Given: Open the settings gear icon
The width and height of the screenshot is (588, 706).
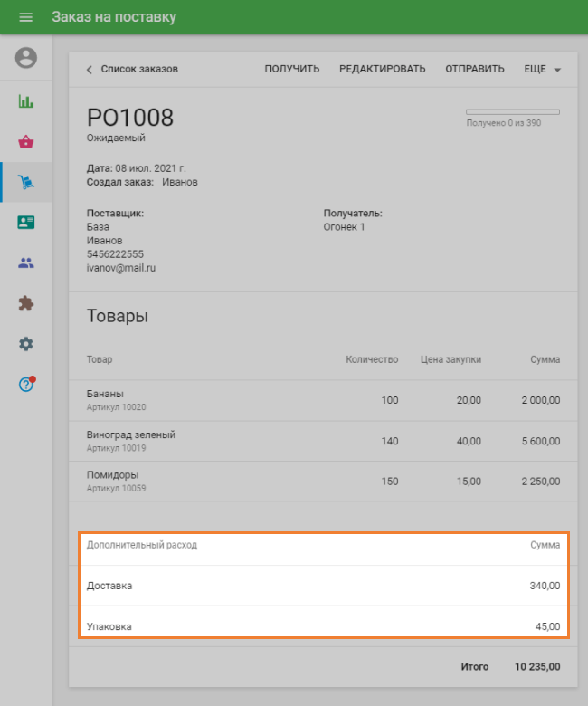Looking at the screenshot, I should [x=26, y=344].
